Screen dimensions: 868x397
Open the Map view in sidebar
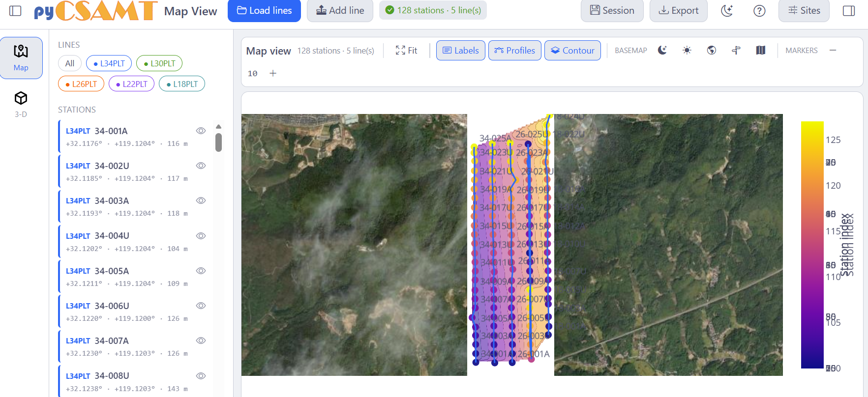(21, 58)
